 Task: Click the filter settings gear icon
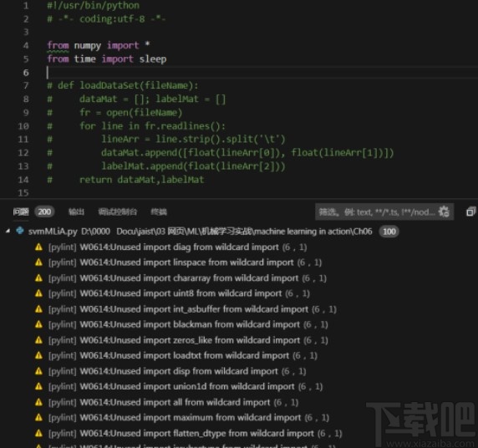point(444,211)
